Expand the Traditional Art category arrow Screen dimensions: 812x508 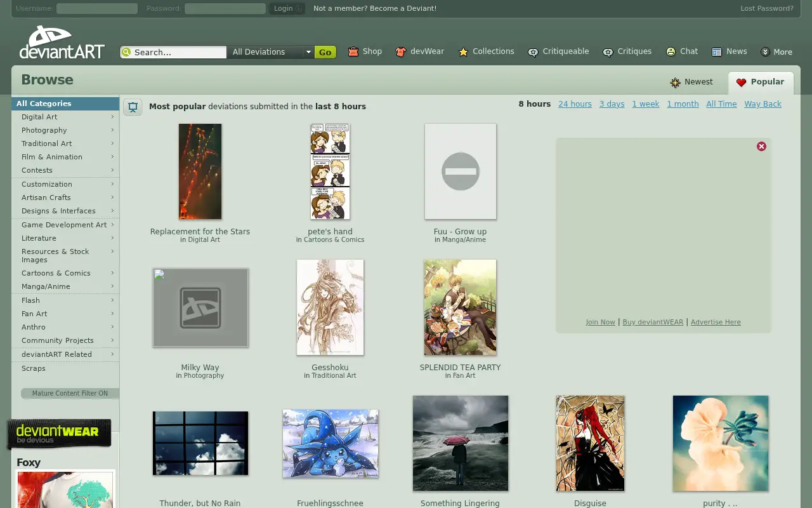pos(112,144)
